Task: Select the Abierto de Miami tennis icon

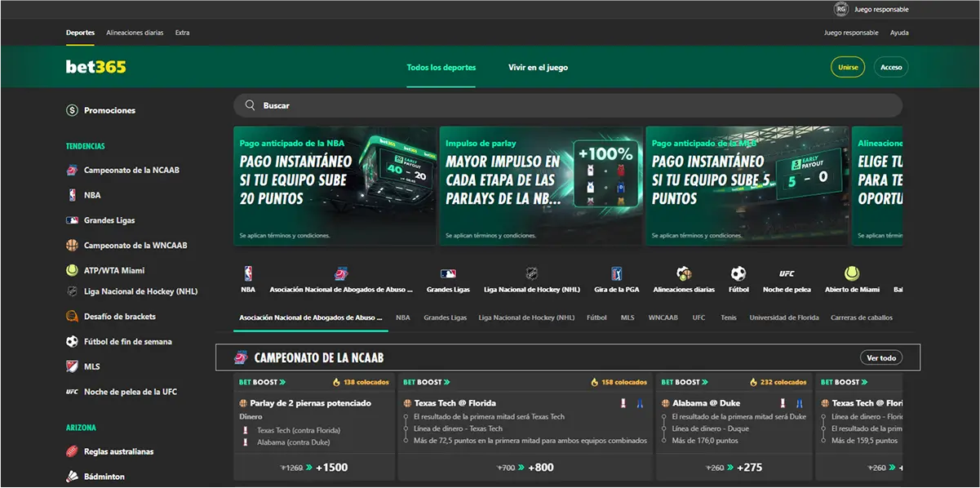Action: (x=852, y=274)
